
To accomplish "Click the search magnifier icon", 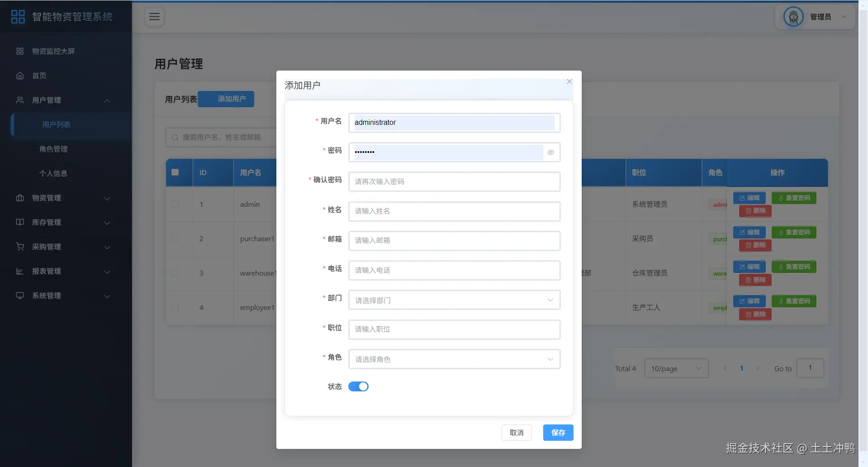I will pos(175,138).
